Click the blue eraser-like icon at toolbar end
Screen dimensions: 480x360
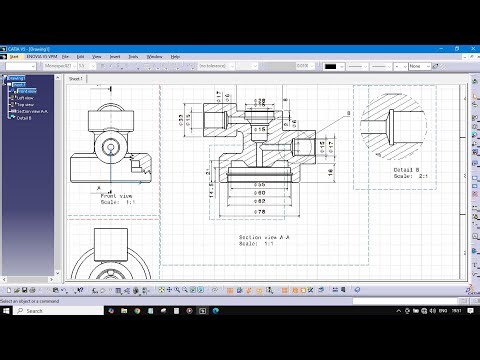(x=357, y=290)
